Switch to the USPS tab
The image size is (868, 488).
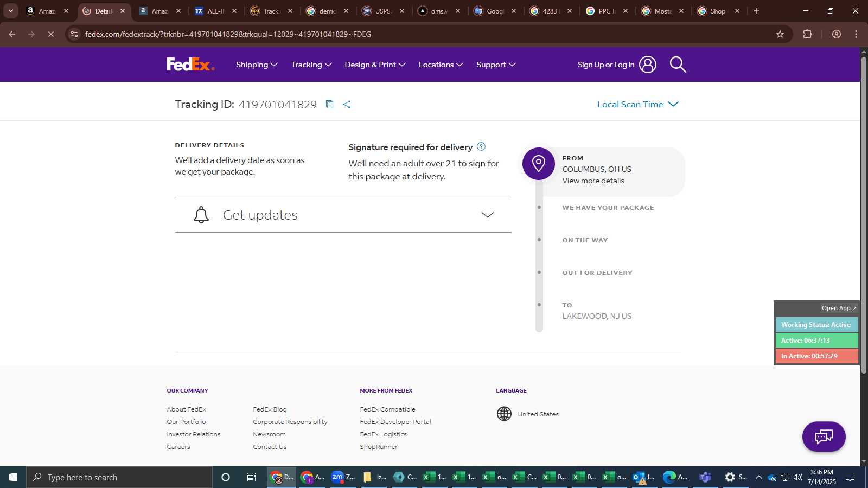[383, 11]
